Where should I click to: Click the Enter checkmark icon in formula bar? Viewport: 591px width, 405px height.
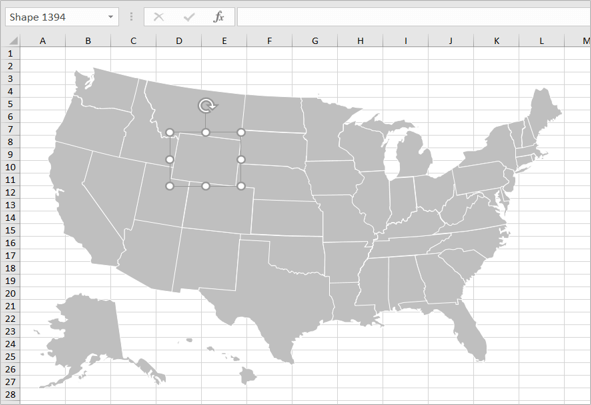pyautogui.click(x=188, y=17)
